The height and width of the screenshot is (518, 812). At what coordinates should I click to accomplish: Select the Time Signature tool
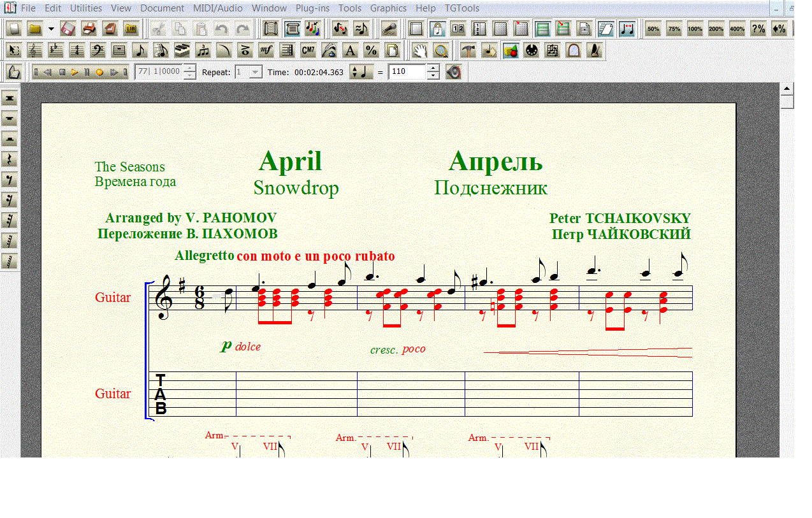[77, 50]
